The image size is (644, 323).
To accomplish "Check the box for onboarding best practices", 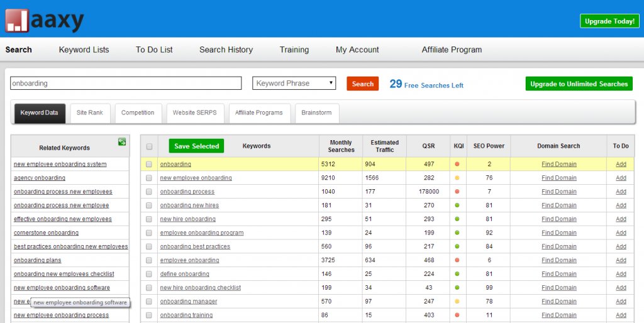I will pyautogui.click(x=148, y=247).
